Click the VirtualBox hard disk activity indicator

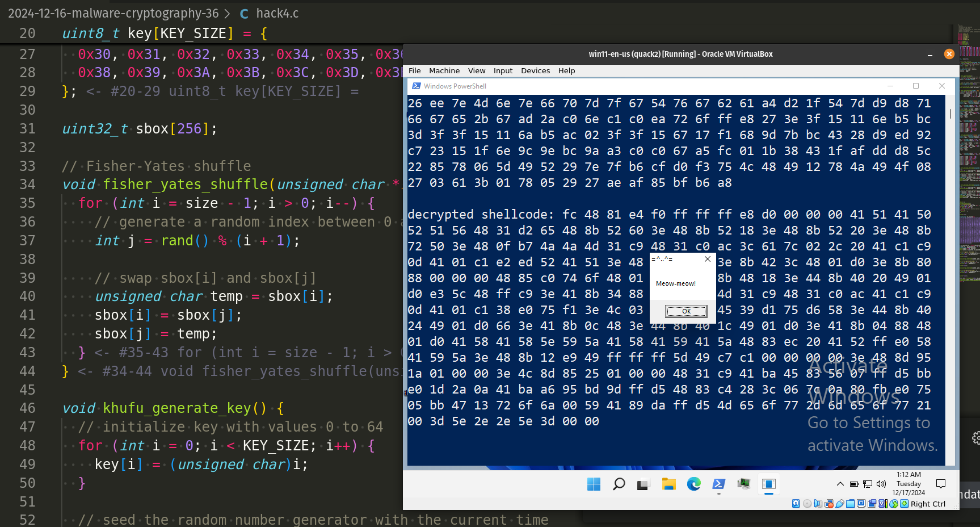tap(796, 504)
